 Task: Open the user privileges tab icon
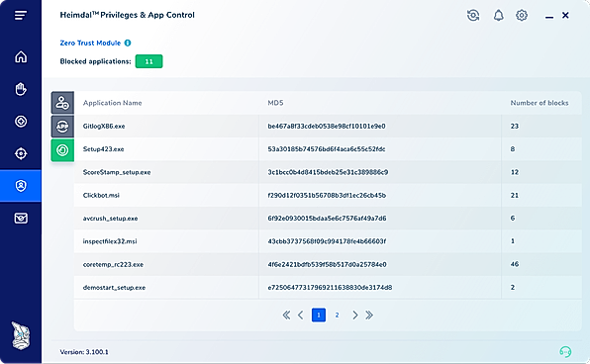[x=62, y=103]
